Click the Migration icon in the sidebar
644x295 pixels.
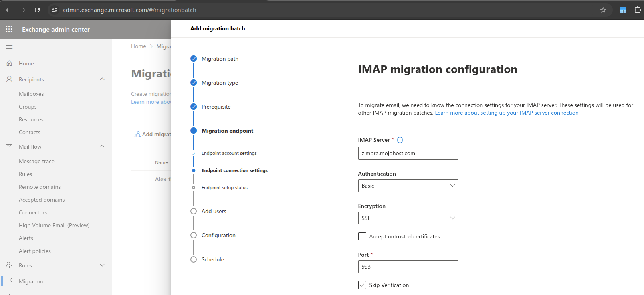[10, 281]
